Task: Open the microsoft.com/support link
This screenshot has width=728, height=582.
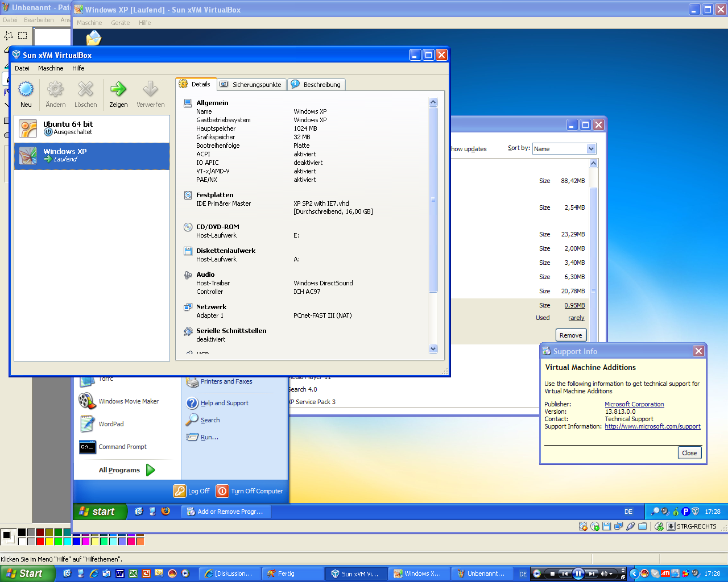Action: [652, 426]
